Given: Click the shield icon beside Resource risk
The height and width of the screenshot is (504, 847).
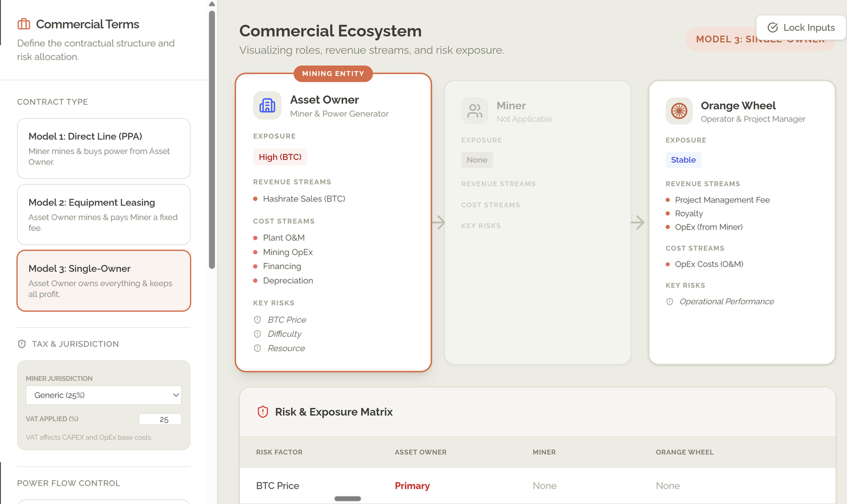Looking at the screenshot, I should click(257, 349).
